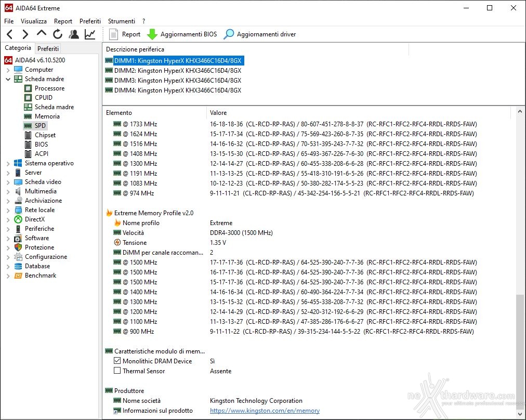Expand the Periferiche tree node

[x=8, y=229]
